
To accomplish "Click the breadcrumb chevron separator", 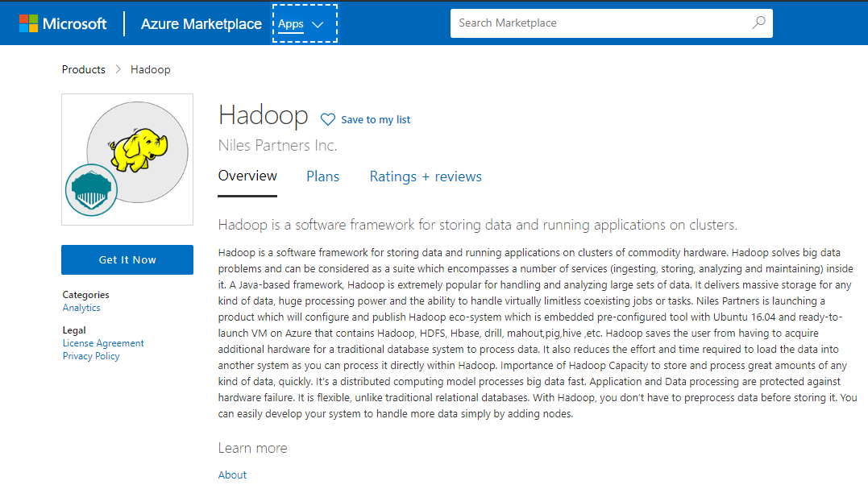I will [118, 69].
